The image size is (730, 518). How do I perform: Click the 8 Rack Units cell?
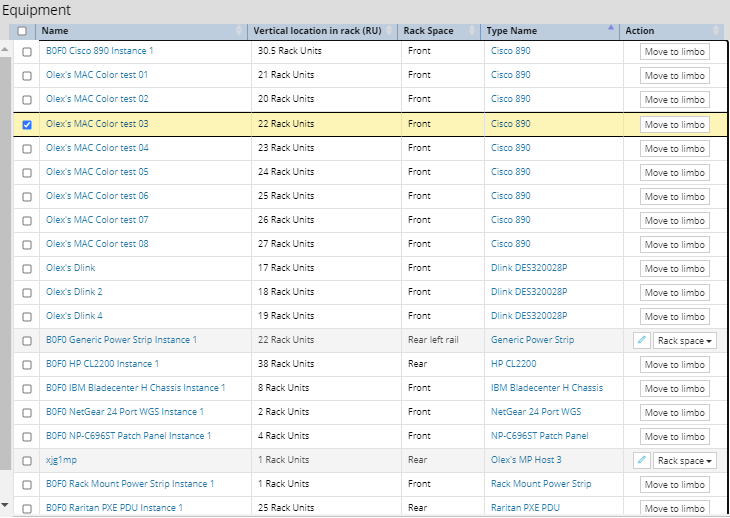pyautogui.click(x=284, y=388)
